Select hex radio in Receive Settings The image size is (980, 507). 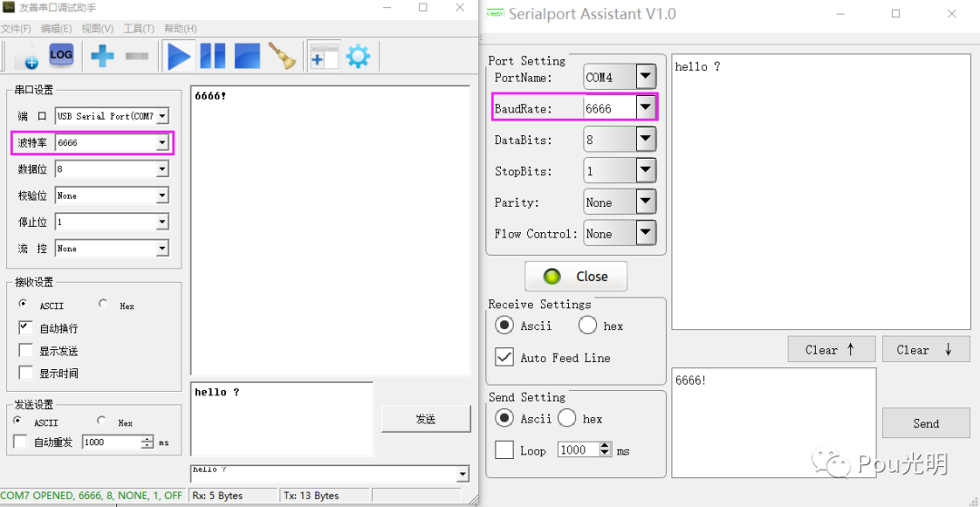588,326
